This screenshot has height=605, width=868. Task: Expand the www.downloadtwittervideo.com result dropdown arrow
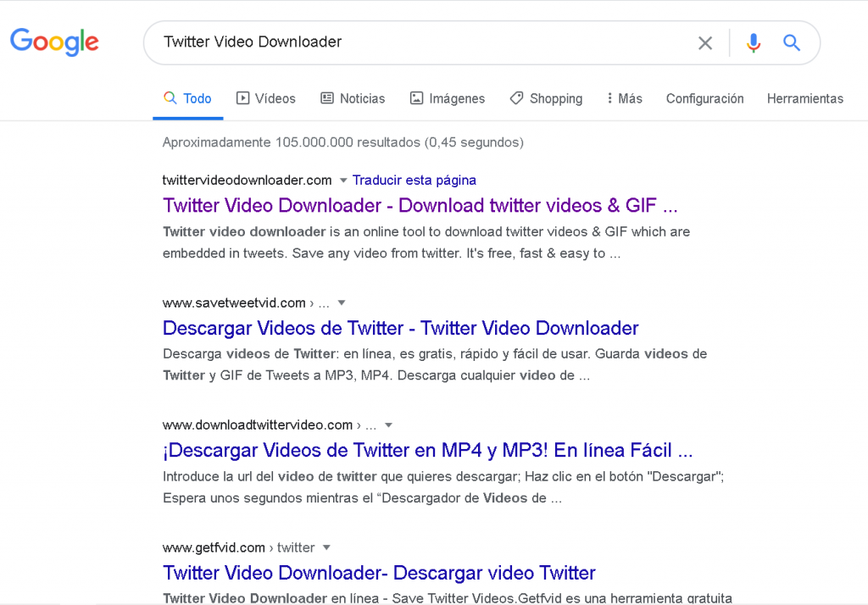click(x=388, y=425)
